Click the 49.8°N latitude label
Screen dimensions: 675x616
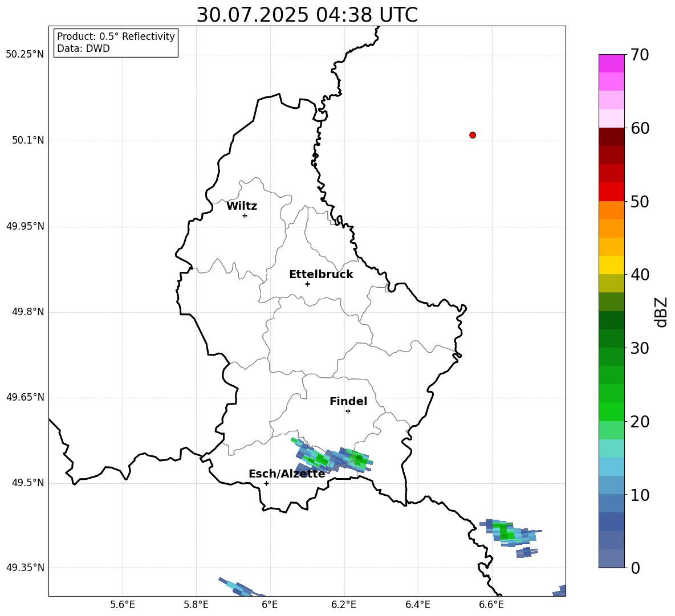(28, 312)
